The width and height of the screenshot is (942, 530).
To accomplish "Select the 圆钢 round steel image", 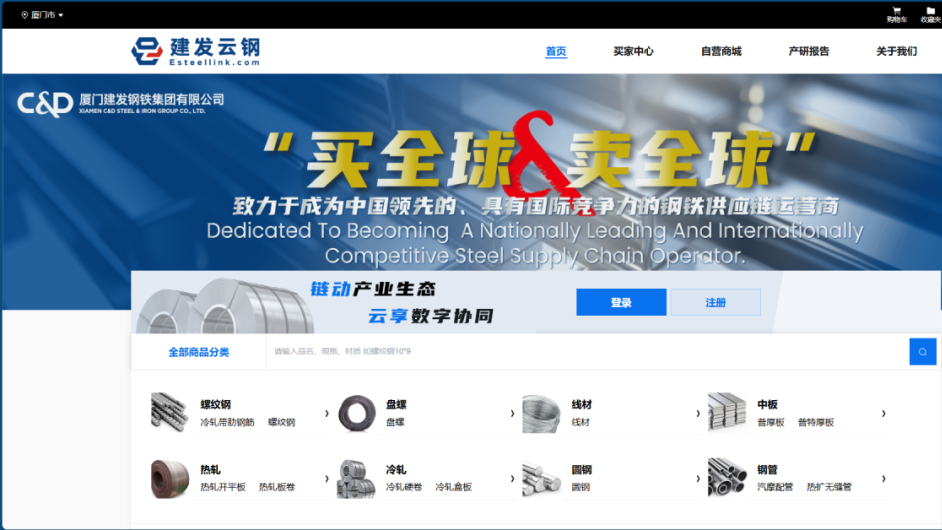I will coord(541,478).
